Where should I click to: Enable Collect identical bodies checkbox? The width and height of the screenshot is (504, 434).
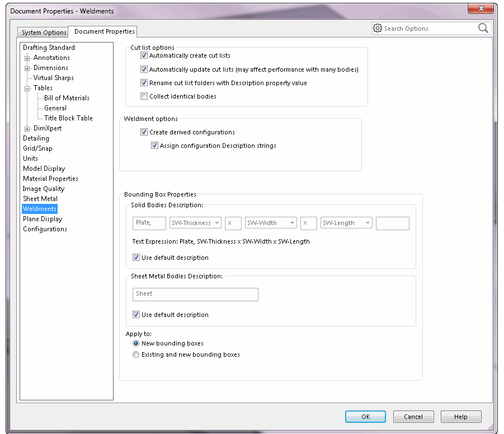[x=144, y=96]
